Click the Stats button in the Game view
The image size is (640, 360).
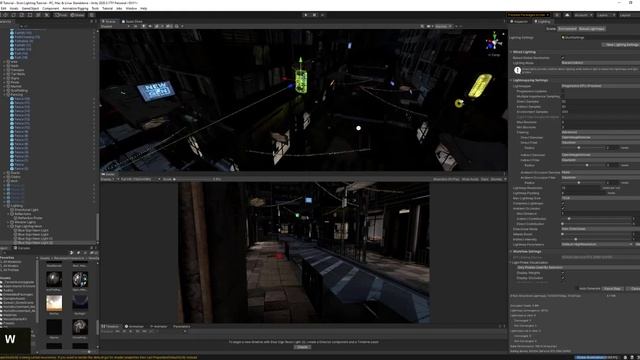(x=484, y=179)
